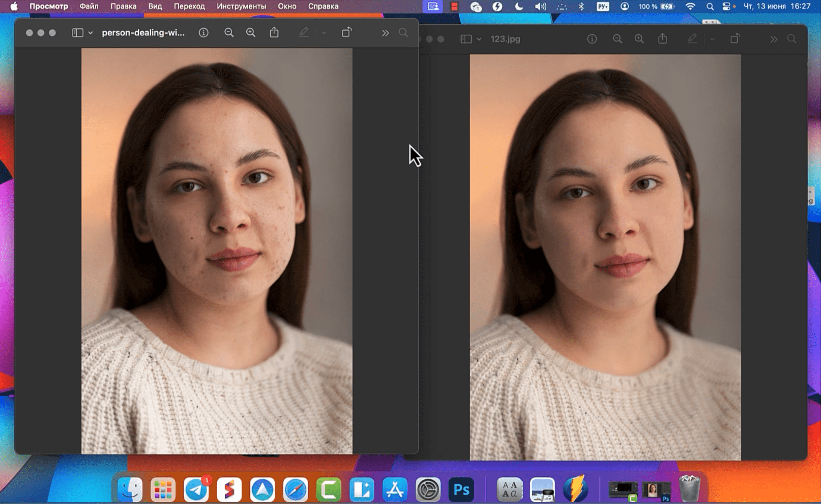
Task: Zoom out in person-dealing window
Action: [x=229, y=33]
